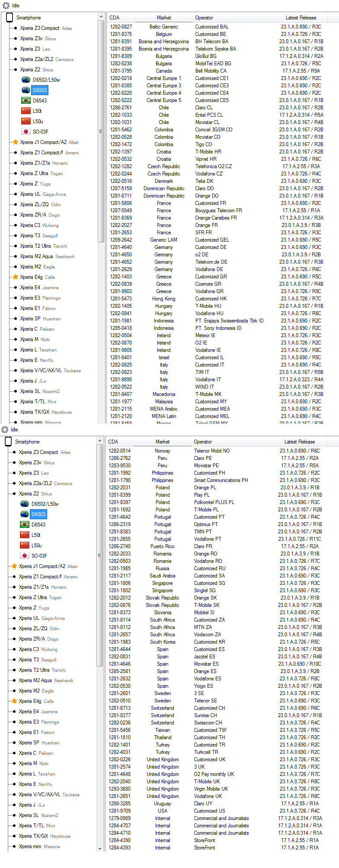
Task: Select the Polkomtel PLUS PL row
Action: (x=222, y=502)
